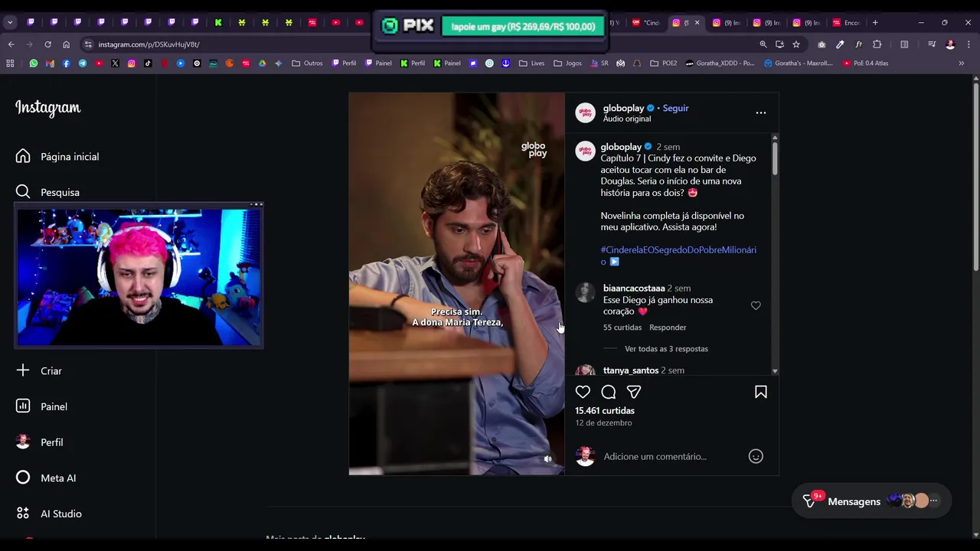Open post options three-dots menu
The image size is (980, 551).
pyautogui.click(x=761, y=112)
